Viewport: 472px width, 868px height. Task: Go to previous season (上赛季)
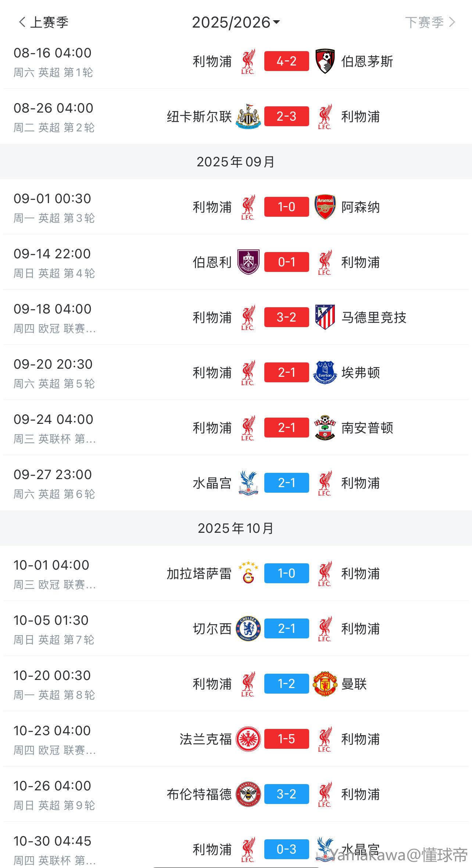click(x=44, y=22)
